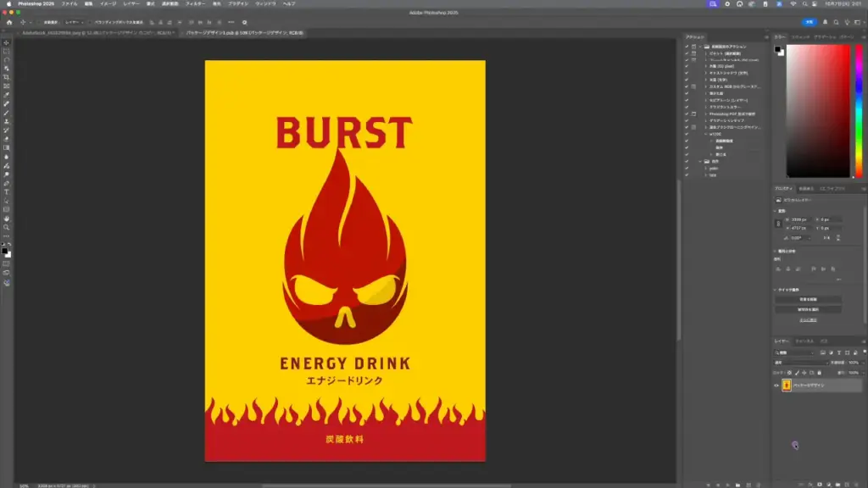Expand the polio action set
The height and width of the screenshot is (488, 868).
[705, 168]
